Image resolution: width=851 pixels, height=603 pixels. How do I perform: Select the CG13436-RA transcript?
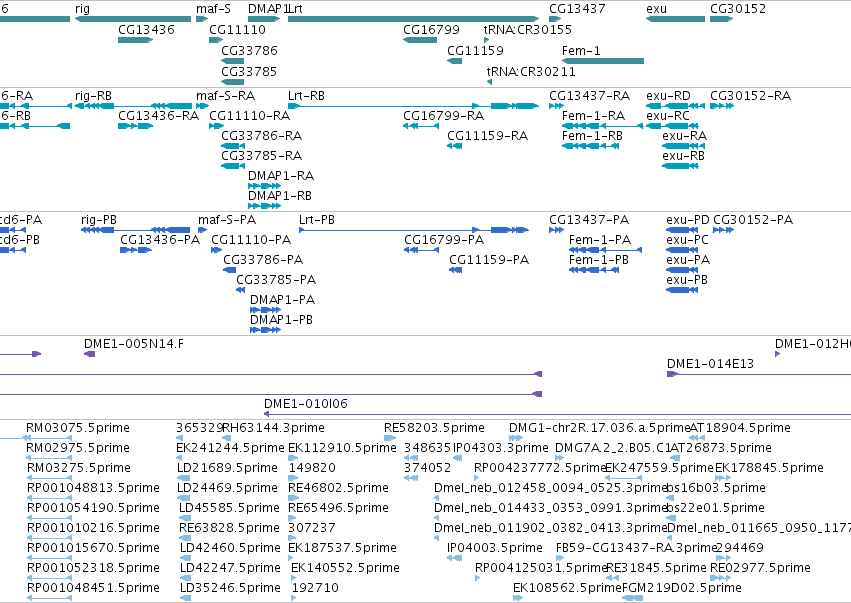pos(136,126)
